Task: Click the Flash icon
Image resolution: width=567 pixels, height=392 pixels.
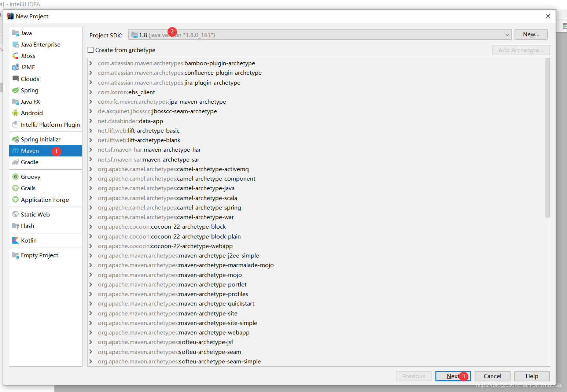Action: coord(15,226)
